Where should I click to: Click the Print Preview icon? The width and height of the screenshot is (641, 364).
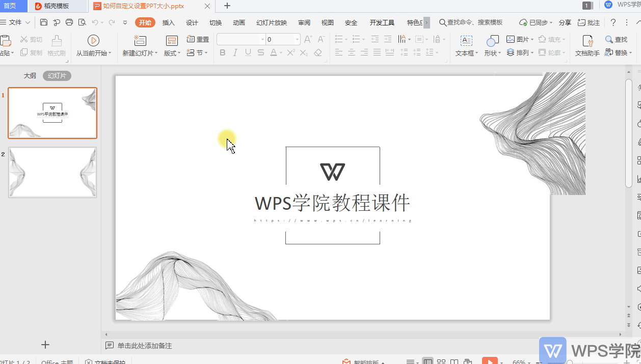tap(82, 22)
